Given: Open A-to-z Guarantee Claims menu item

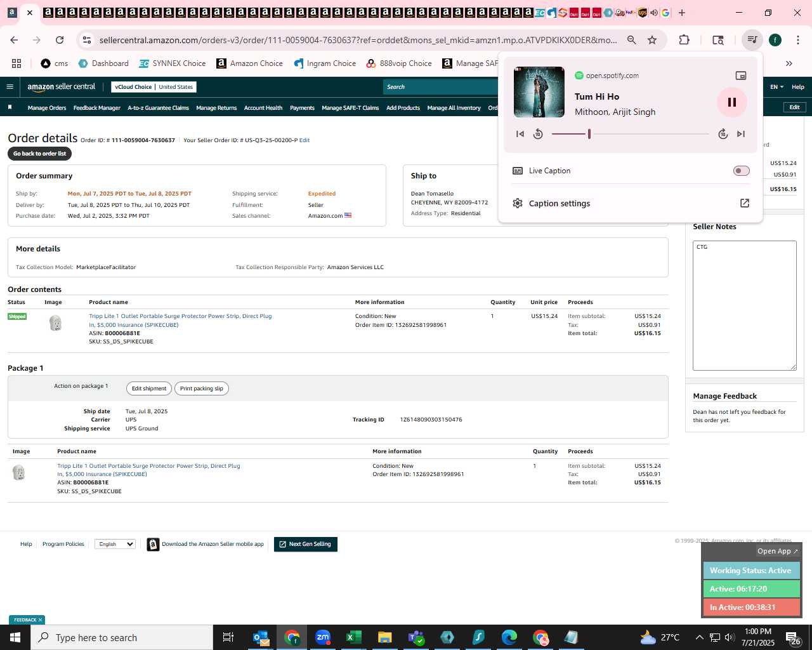Looking at the screenshot, I should coord(158,108).
